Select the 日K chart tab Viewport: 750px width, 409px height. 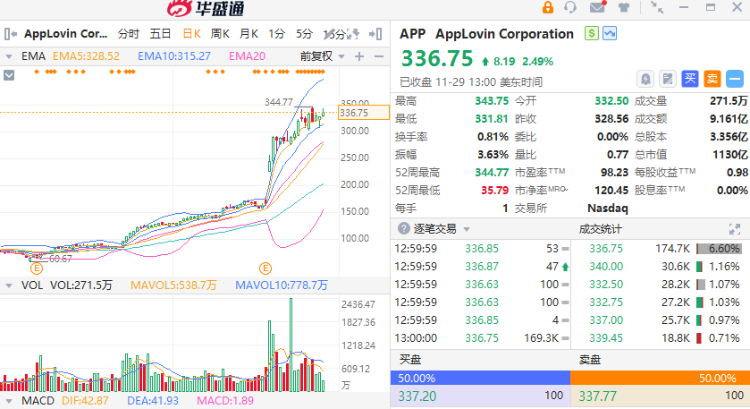pyautogui.click(x=191, y=34)
